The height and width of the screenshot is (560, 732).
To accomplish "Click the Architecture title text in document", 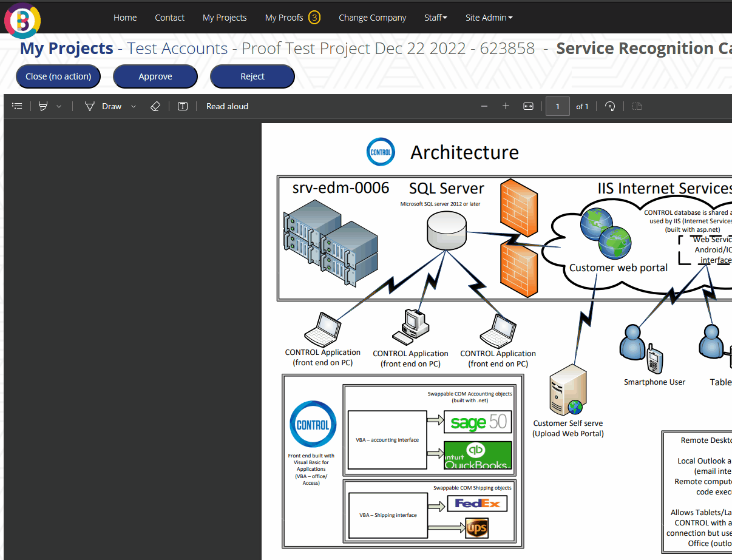I will [465, 152].
